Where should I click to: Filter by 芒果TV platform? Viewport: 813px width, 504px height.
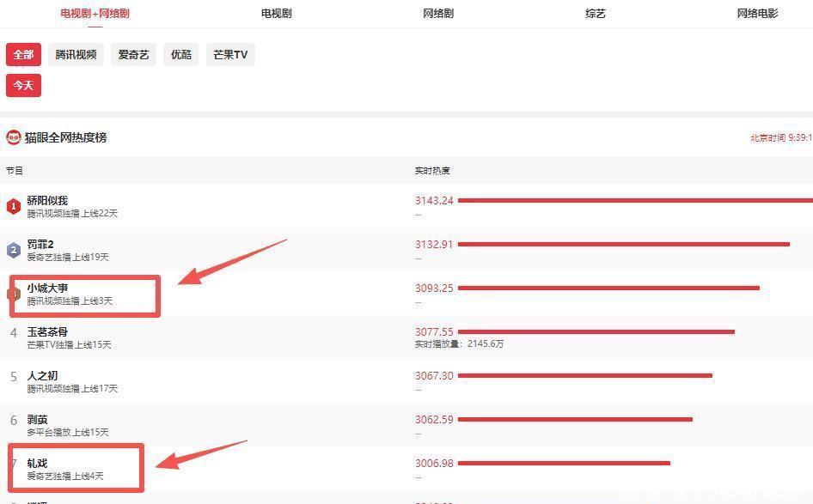click(230, 55)
